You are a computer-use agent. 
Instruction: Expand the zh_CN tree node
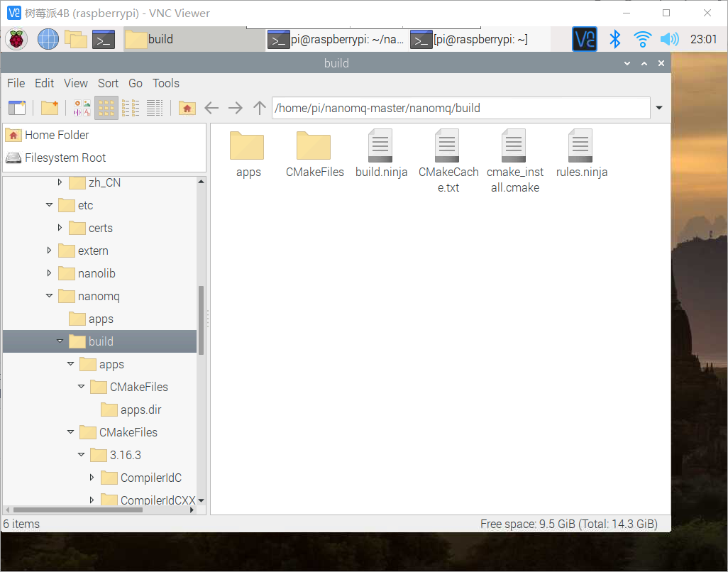[60, 182]
